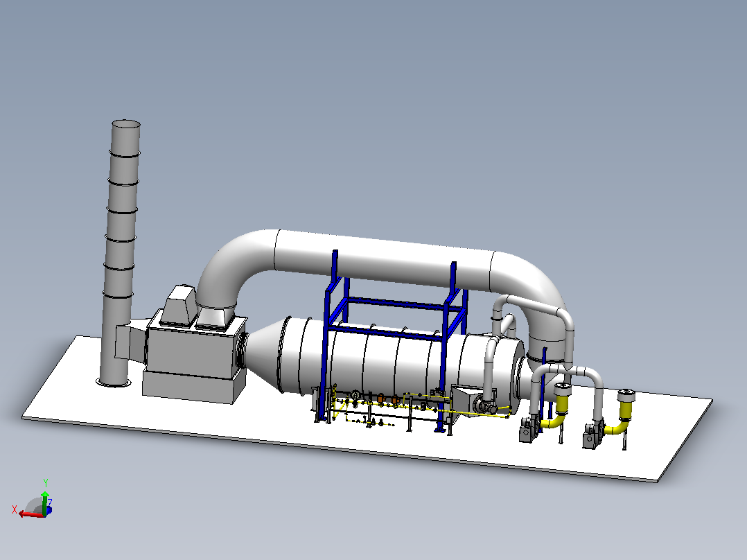The image size is (747, 560).
Task: Click the green Y axis arrow of the triad
Action: pos(45,501)
